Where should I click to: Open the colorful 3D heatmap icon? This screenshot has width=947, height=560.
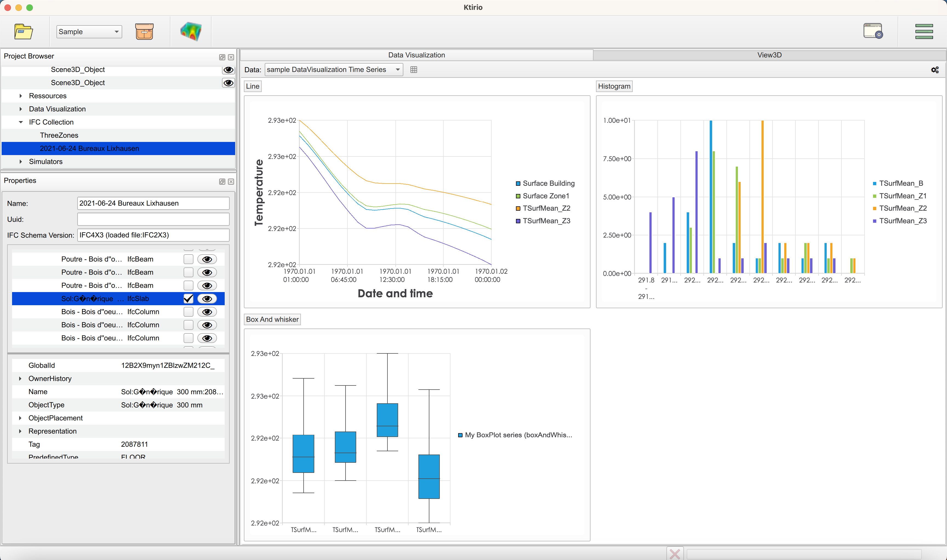[x=191, y=32]
